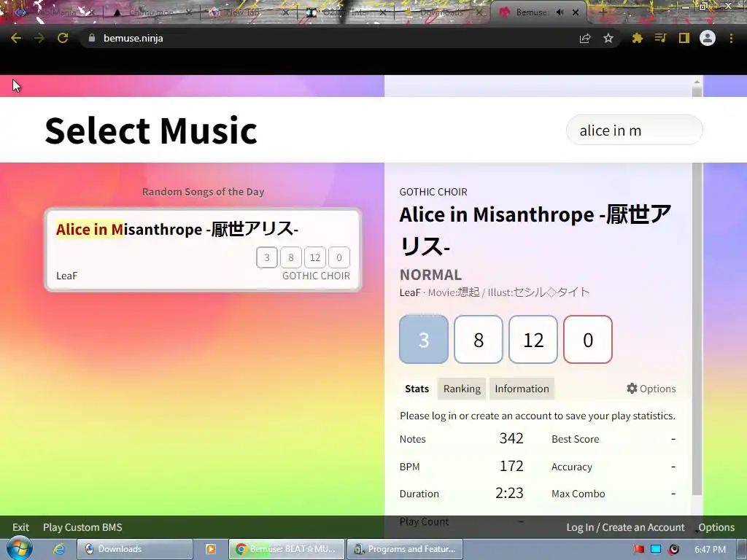Click the Random Songs of the Day heading
Viewport: 747px width, 560px height.
pos(203,192)
